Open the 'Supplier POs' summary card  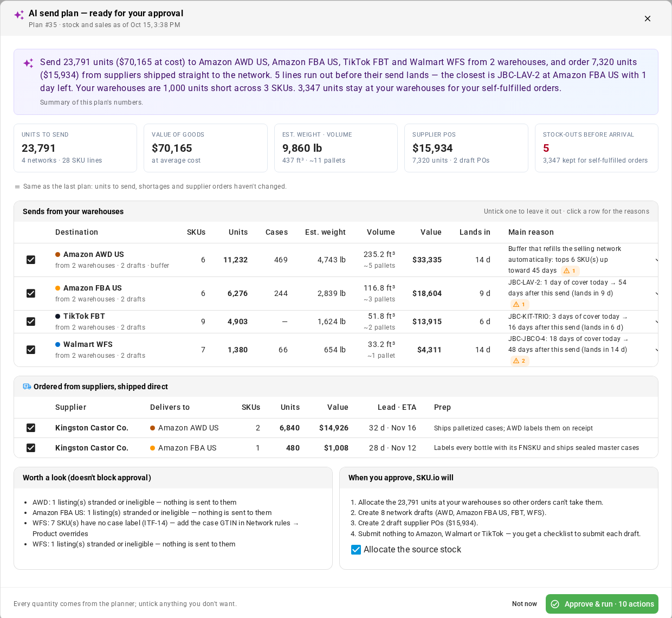(x=466, y=148)
